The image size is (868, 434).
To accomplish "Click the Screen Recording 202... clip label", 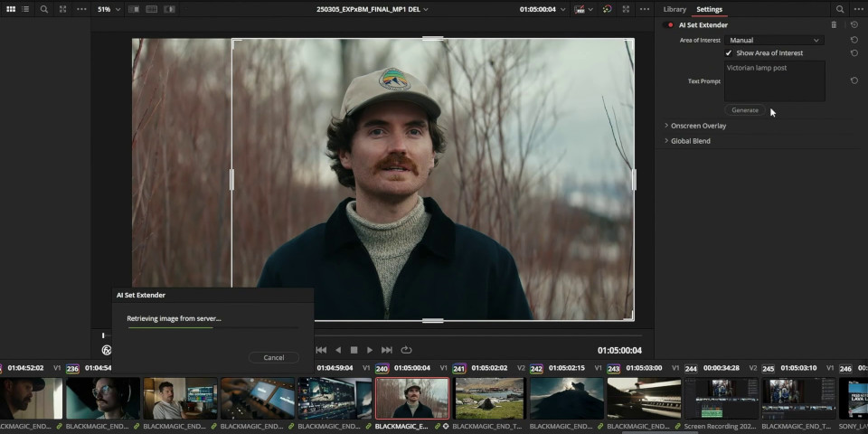I will pos(721,427).
